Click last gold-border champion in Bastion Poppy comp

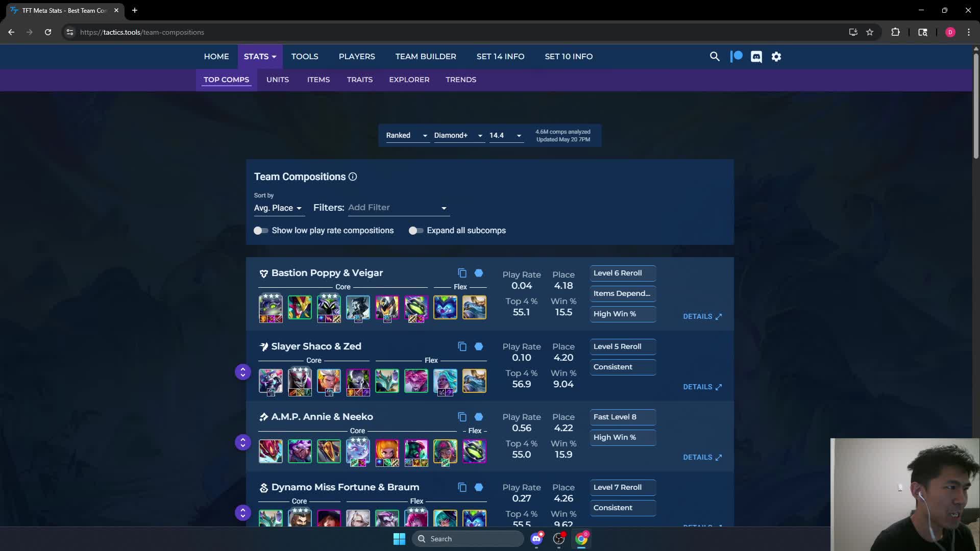point(474,308)
